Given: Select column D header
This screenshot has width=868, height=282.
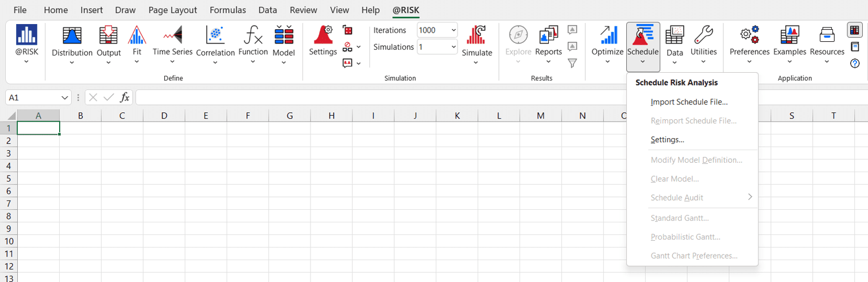Looking at the screenshot, I should 164,116.
